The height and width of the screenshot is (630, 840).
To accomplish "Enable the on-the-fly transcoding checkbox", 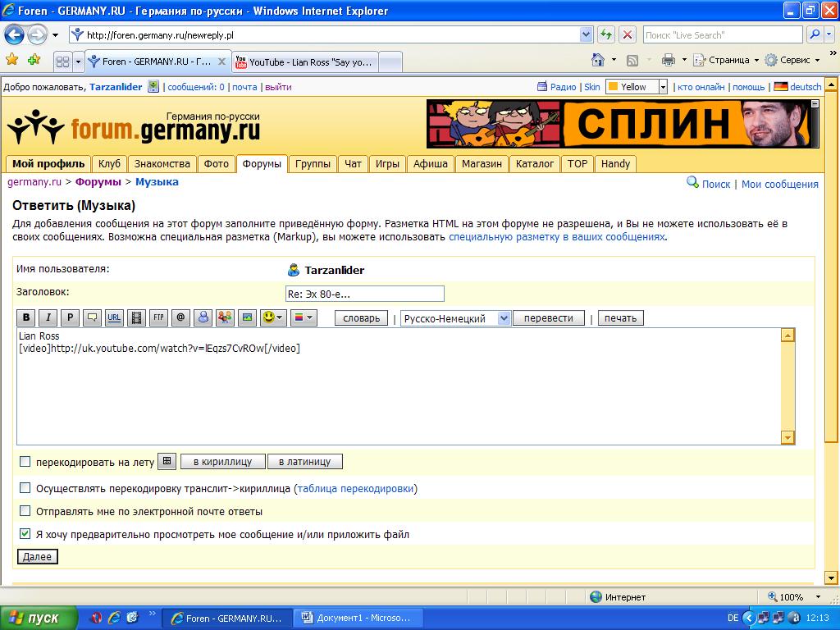I will [25, 462].
